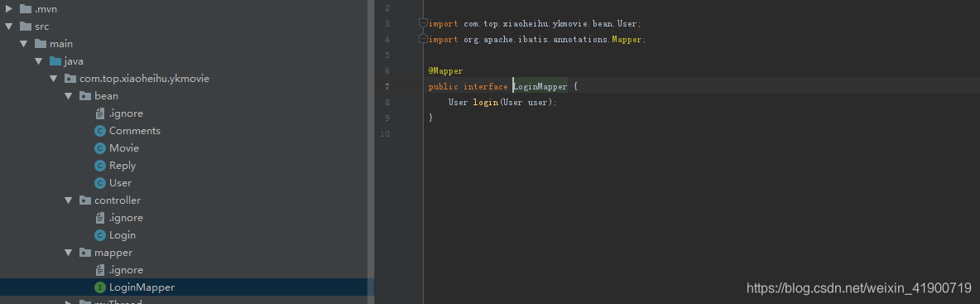
Task: Click the LoginMapper interface name in code
Action: coord(540,86)
